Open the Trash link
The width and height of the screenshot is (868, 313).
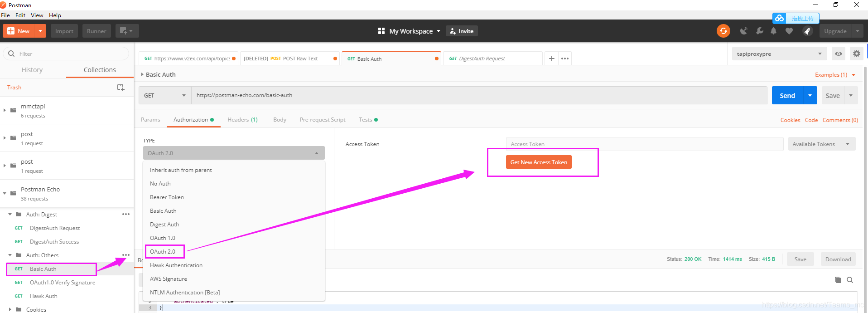click(14, 88)
